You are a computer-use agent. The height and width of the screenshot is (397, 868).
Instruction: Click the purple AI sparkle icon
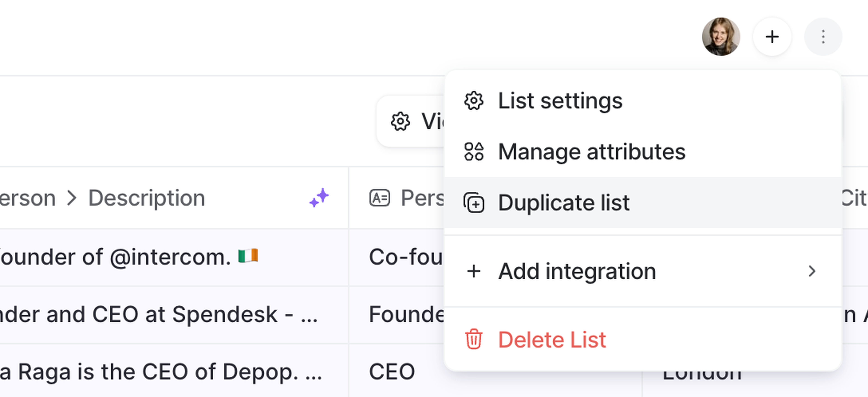click(319, 198)
